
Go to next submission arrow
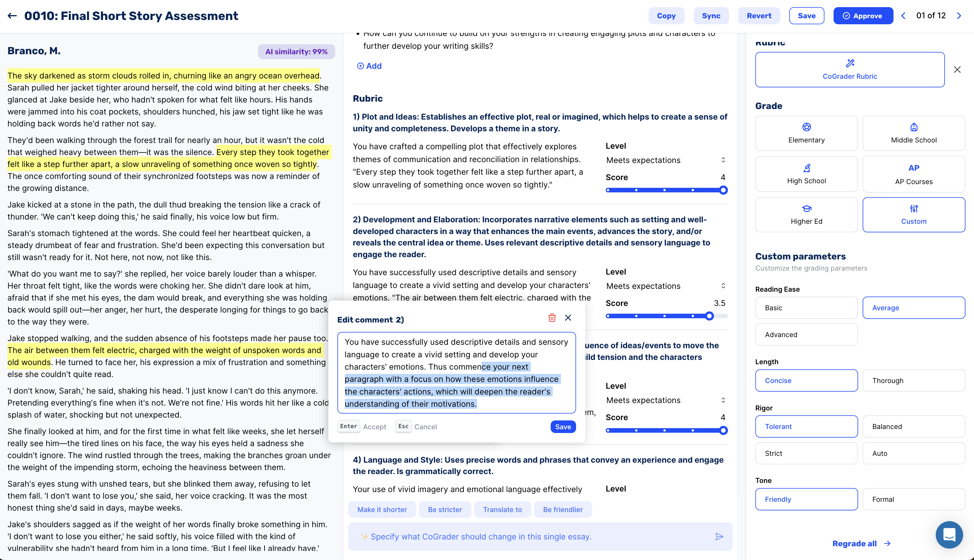click(x=959, y=16)
